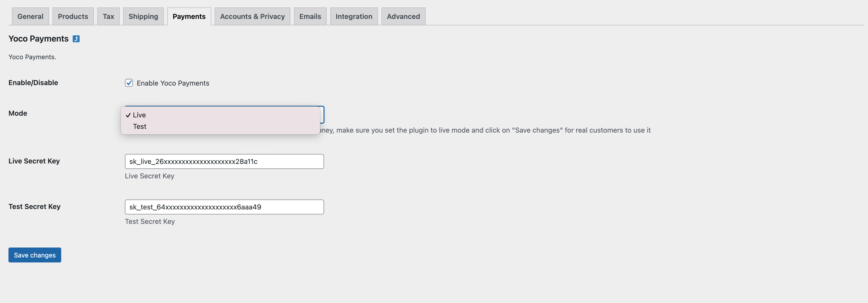868x303 pixels.
Task: Uncheck the Enable Yoco Payments checkbox
Action: 129,83
